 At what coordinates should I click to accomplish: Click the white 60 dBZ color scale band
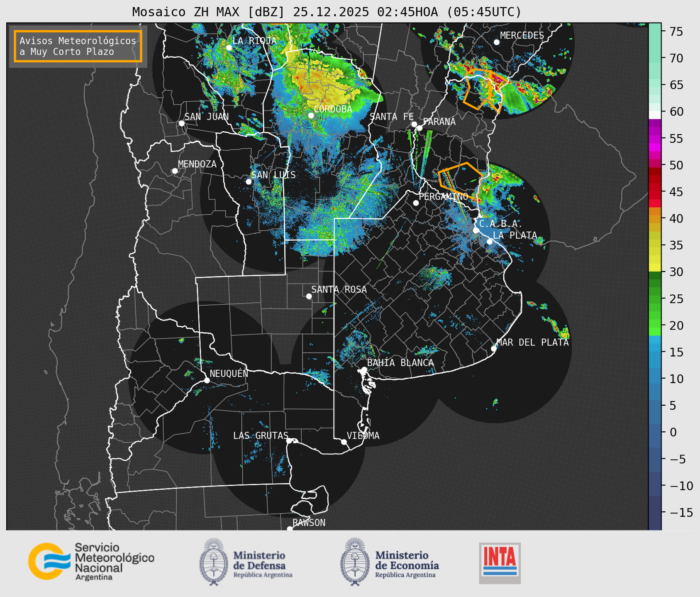click(x=655, y=115)
